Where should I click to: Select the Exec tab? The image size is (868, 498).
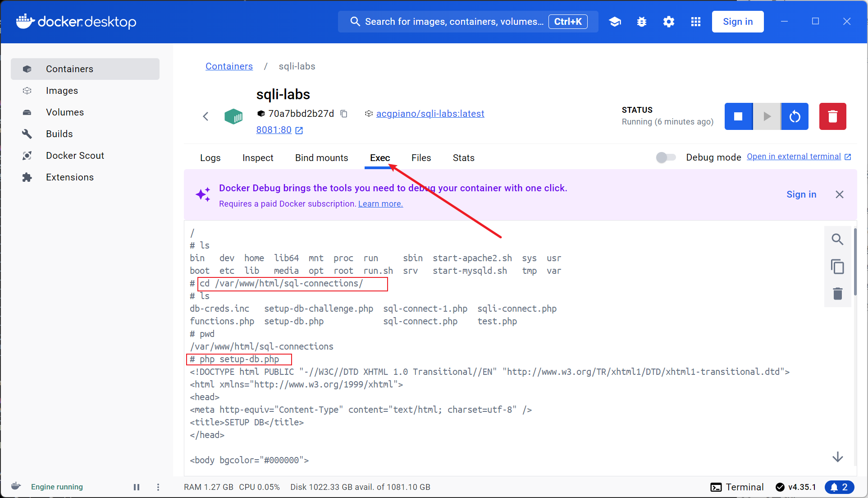(380, 158)
